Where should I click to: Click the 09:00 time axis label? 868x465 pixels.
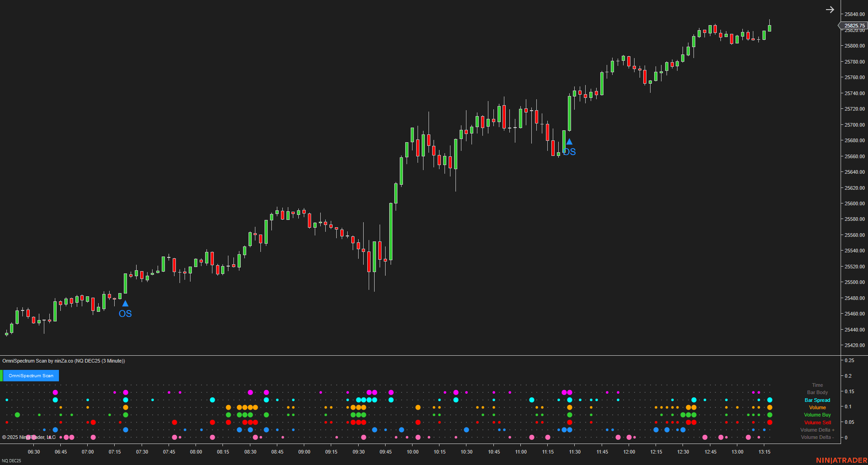304,452
